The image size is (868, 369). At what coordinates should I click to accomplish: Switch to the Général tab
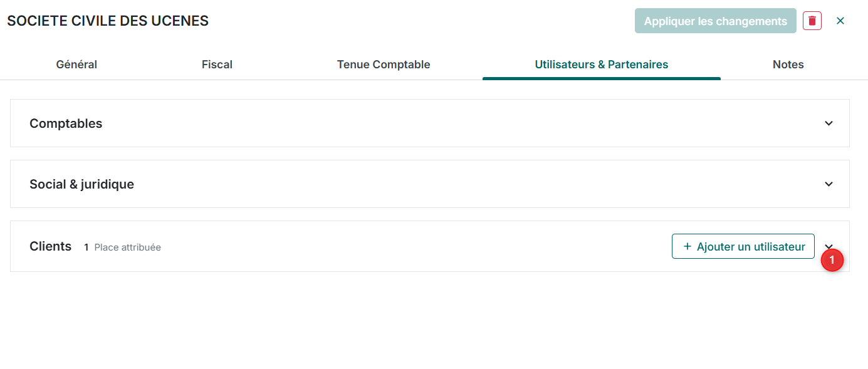[x=76, y=65]
